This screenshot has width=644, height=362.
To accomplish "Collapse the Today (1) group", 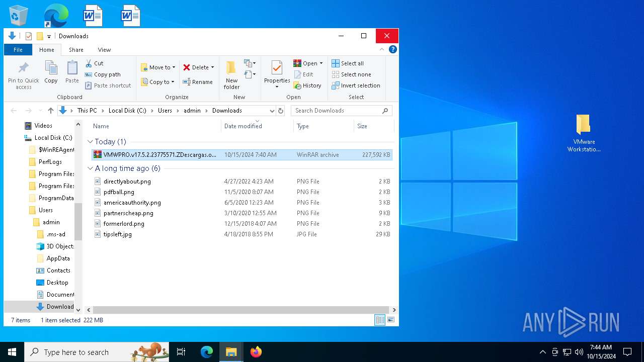I will click(x=91, y=142).
